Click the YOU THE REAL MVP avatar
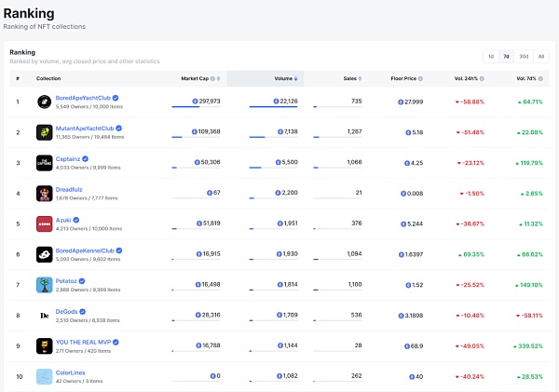Image resolution: width=559 pixels, height=392 pixels. 45,346
